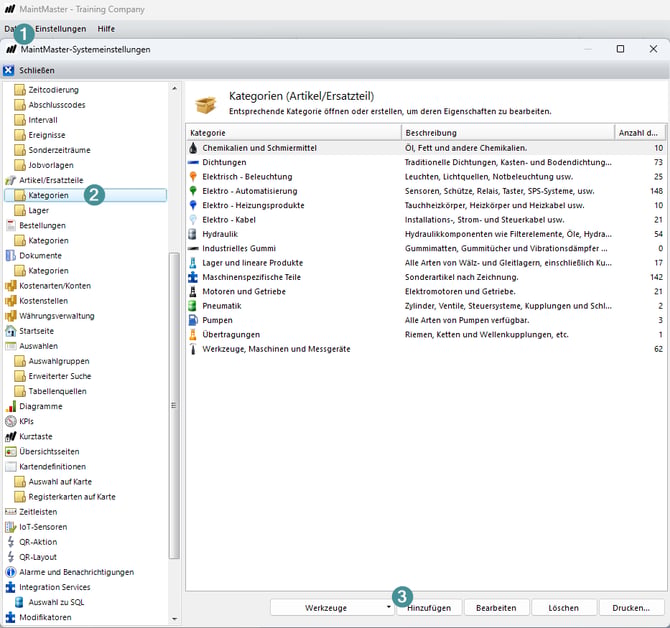Select the Dichtungen category row

[426, 162]
